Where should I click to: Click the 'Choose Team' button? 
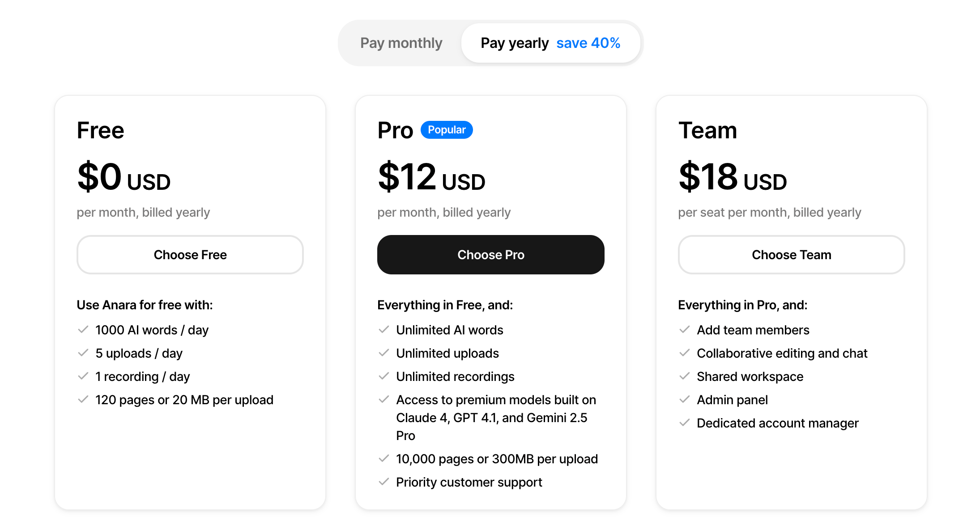[x=791, y=254]
